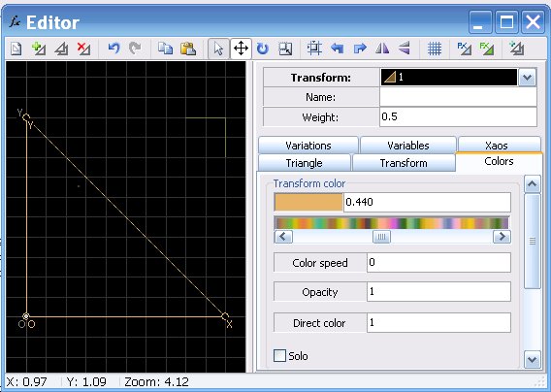Enable the Solo checkbox
The width and height of the screenshot is (551, 392).
279,355
